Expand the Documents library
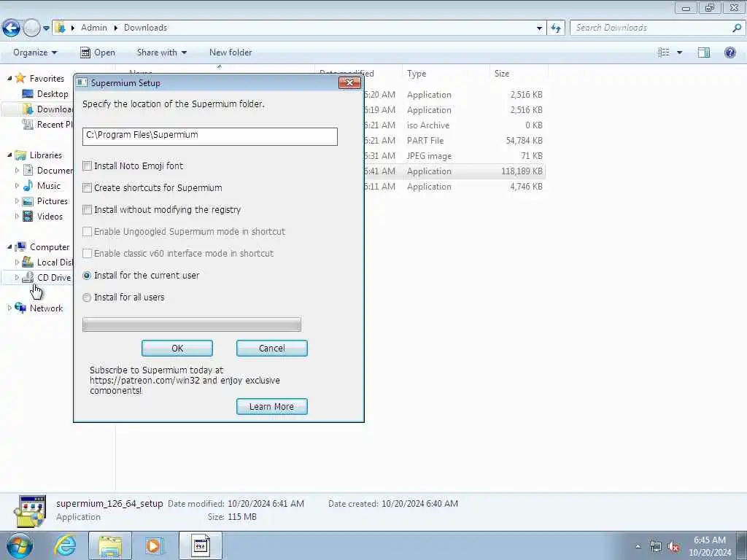 tap(18, 170)
